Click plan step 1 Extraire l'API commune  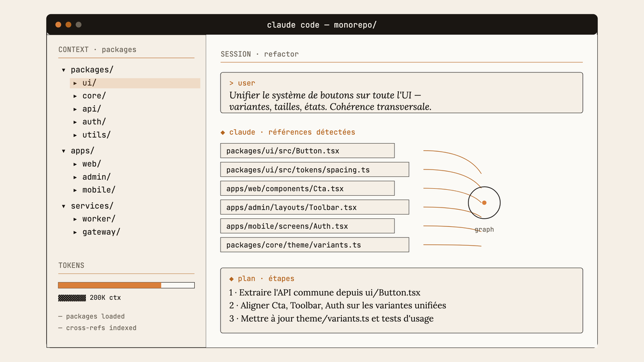coord(325,293)
